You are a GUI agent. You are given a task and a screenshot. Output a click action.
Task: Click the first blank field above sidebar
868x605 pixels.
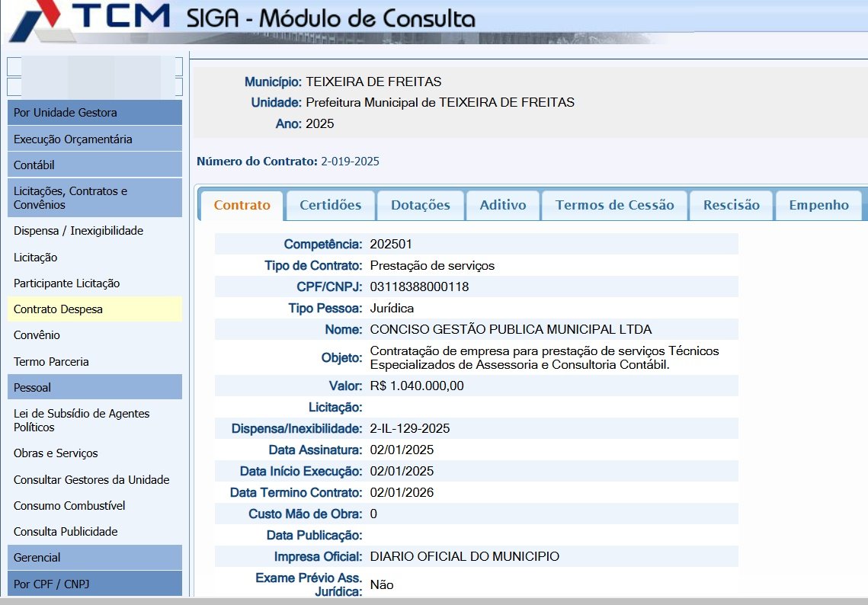[94, 66]
